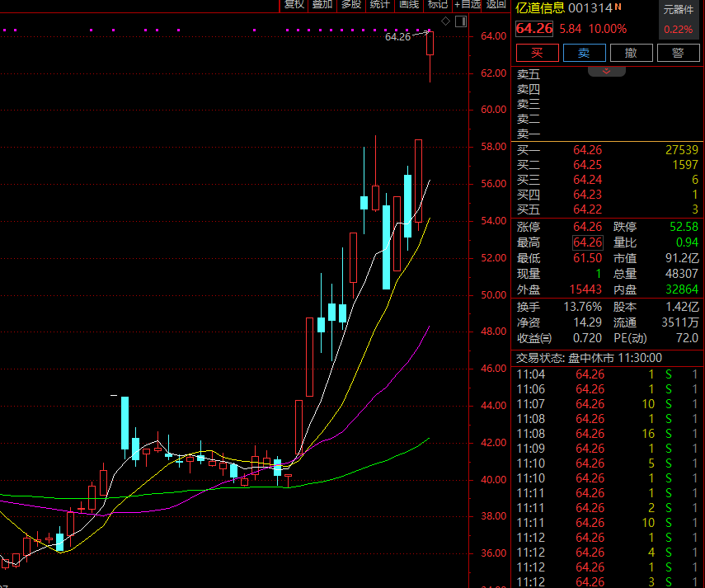The width and height of the screenshot is (705, 588).
Task: Select the 11:07 tick trade row
Action: (x=608, y=404)
